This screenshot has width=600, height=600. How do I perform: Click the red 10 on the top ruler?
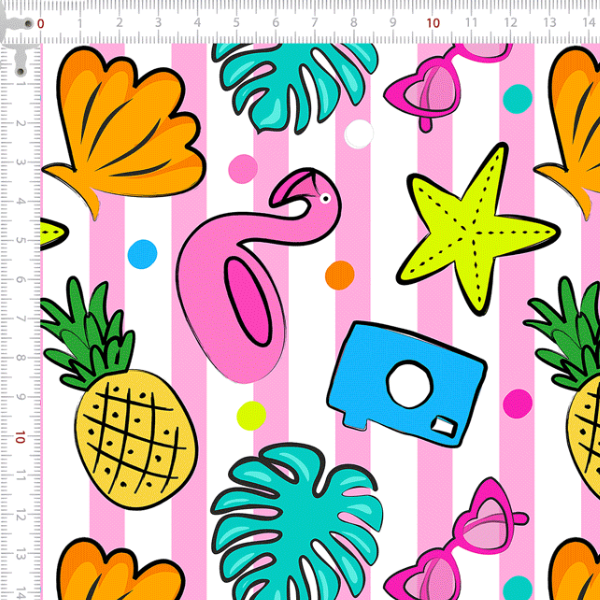pos(433,24)
